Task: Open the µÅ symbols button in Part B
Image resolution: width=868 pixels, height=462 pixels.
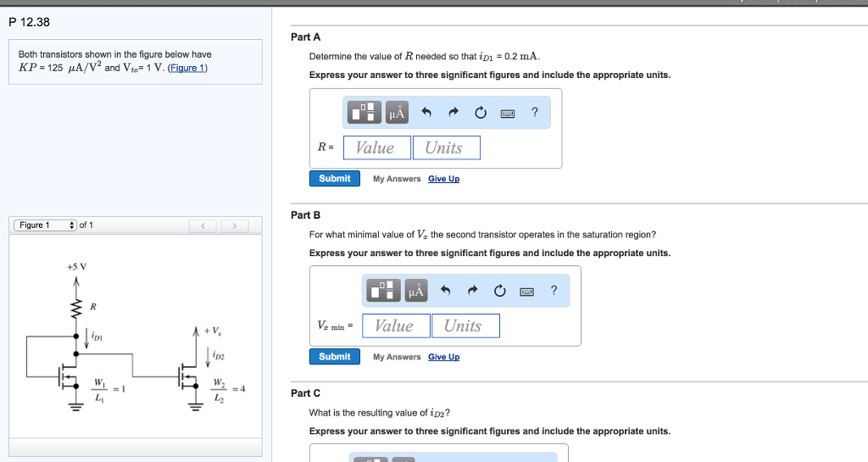Action: click(415, 291)
